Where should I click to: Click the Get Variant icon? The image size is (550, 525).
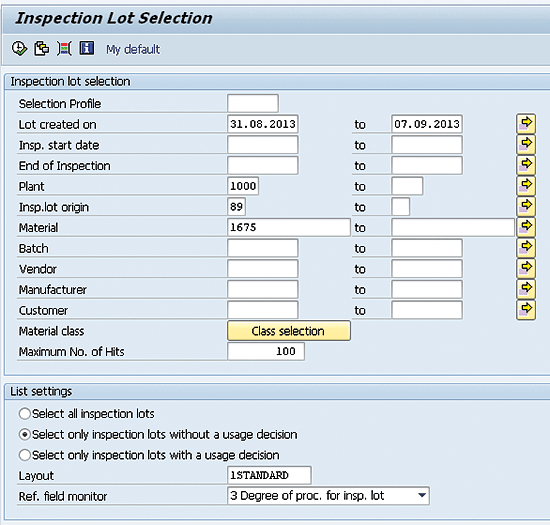click(41, 48)
